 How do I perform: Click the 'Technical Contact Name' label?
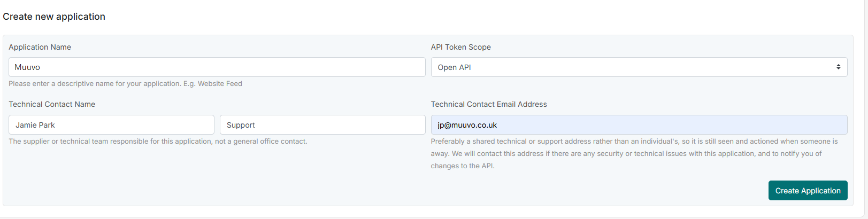(52, 104)
